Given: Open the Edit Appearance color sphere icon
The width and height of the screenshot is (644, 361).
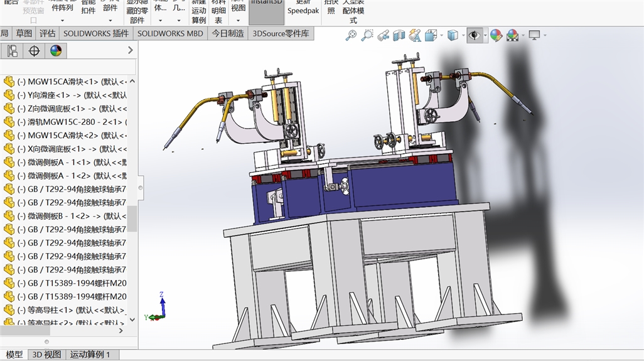Looking at the screenshot, I should pyautogui.click(x=496, y=36).
